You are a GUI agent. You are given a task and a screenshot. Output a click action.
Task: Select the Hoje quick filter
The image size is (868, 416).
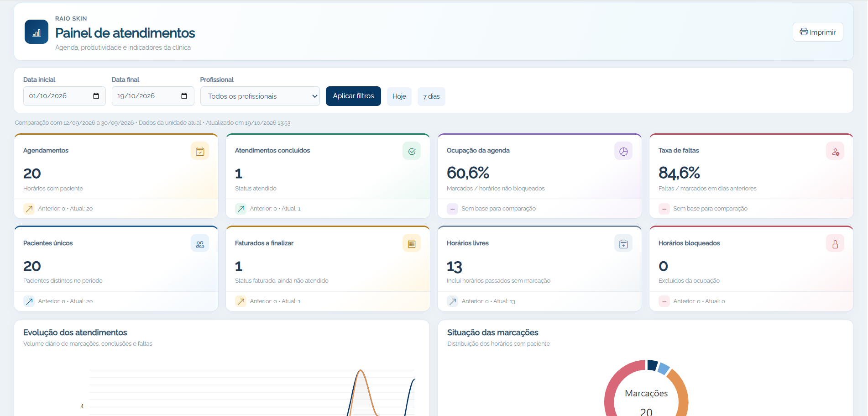pos(399,96)
